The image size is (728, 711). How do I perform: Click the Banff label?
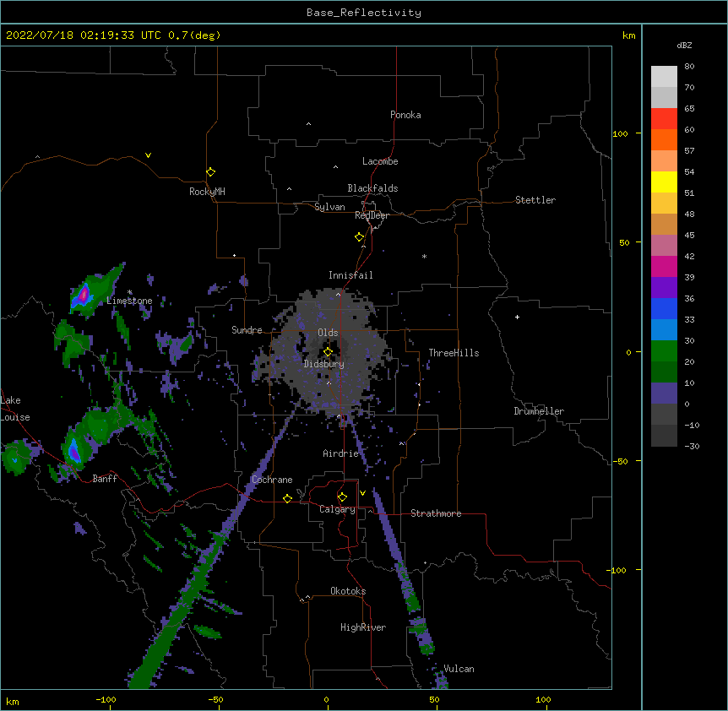[x=105, y=479]
